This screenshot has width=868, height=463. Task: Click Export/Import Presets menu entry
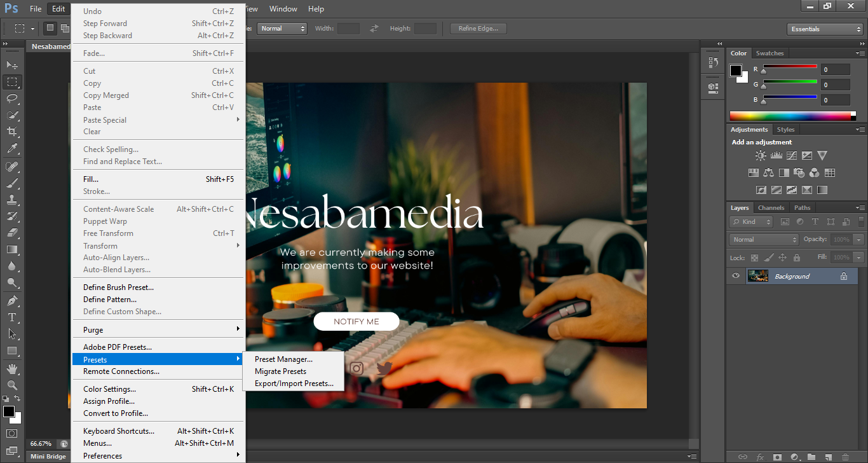pos(294,384)
